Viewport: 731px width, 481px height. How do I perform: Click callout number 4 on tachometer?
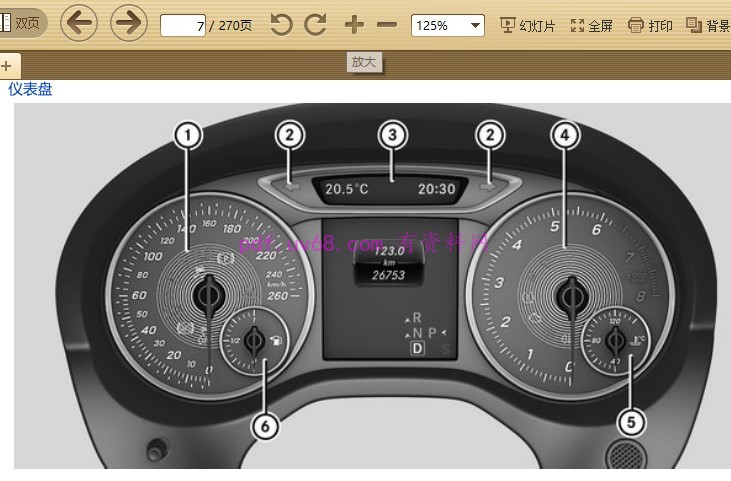pyautogui.click(x=565, y=134)
